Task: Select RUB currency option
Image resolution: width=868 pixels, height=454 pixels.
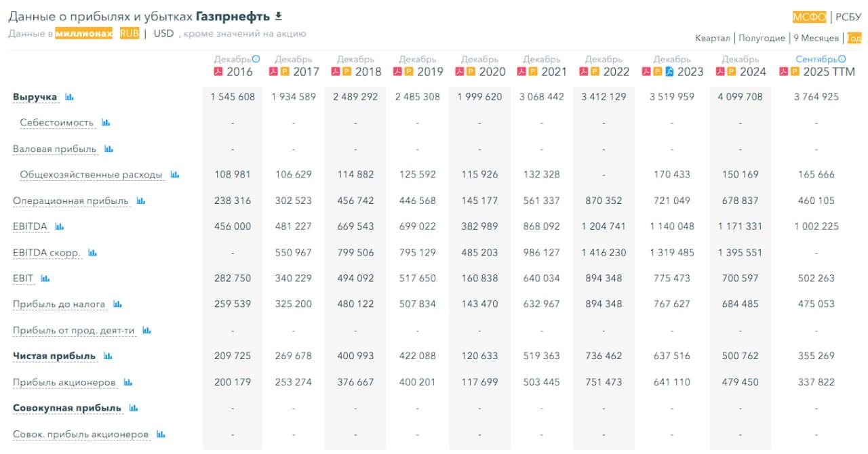Action: click(129, 33)
